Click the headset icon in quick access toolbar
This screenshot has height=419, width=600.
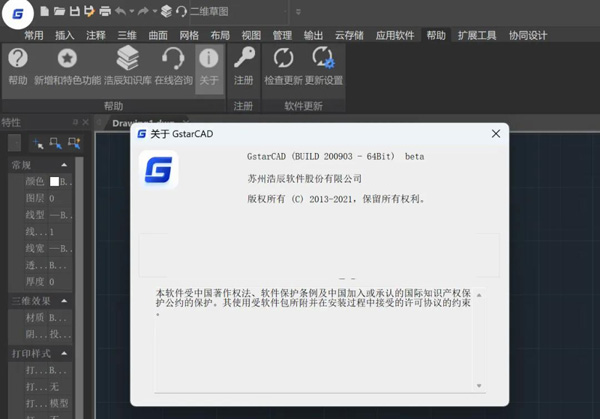coord(181,11)
